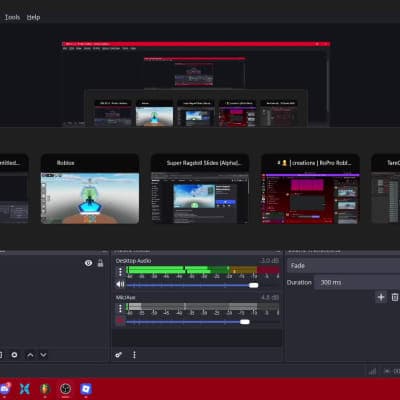The height and width of the screenshot is (400, 400).
Task: Mute Desktop Audio speaker icon
Action: coord(120,284)
